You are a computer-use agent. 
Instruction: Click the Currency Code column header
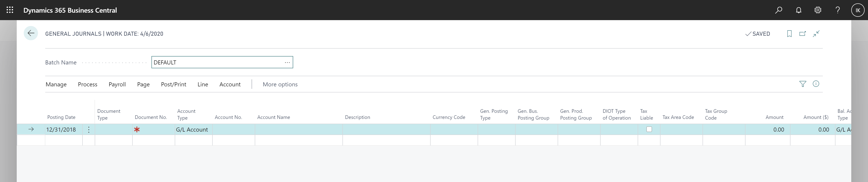[x=449, y=117]
